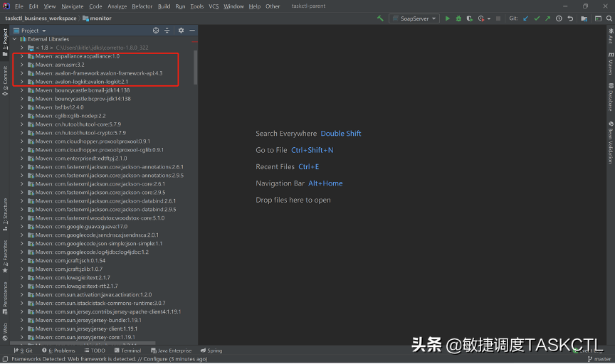
Task: Start debugging with the green bug icon
Action: (x=458, y=18)
